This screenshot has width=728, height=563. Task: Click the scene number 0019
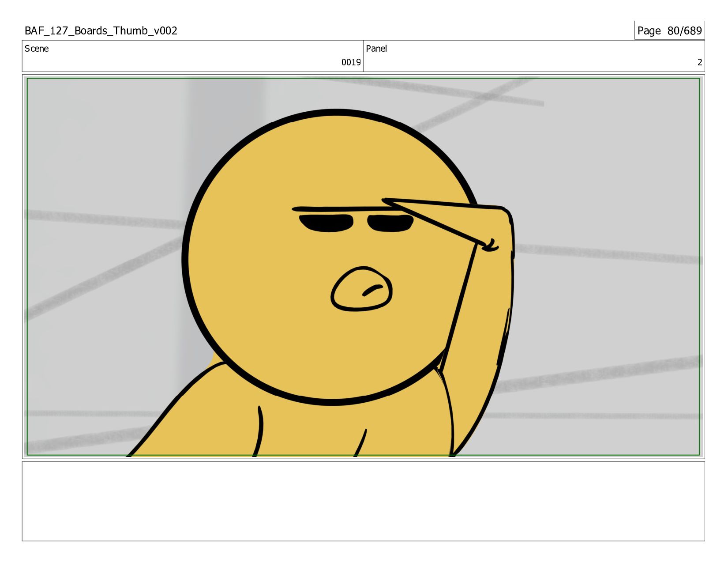351,62
